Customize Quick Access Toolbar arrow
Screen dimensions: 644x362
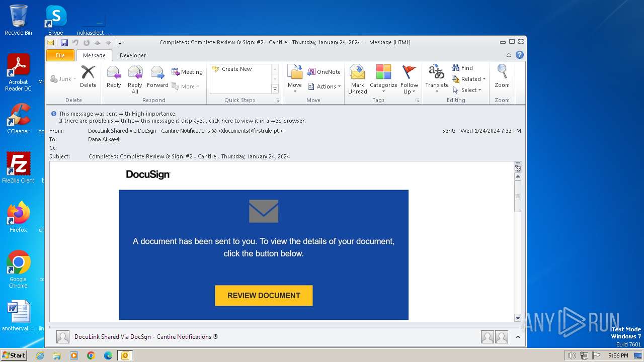click(x=120, y=43)
